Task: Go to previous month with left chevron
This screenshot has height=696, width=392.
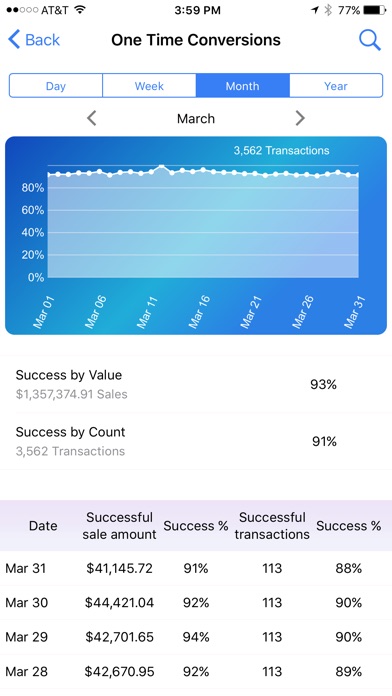Action: [x=91, y=118]
